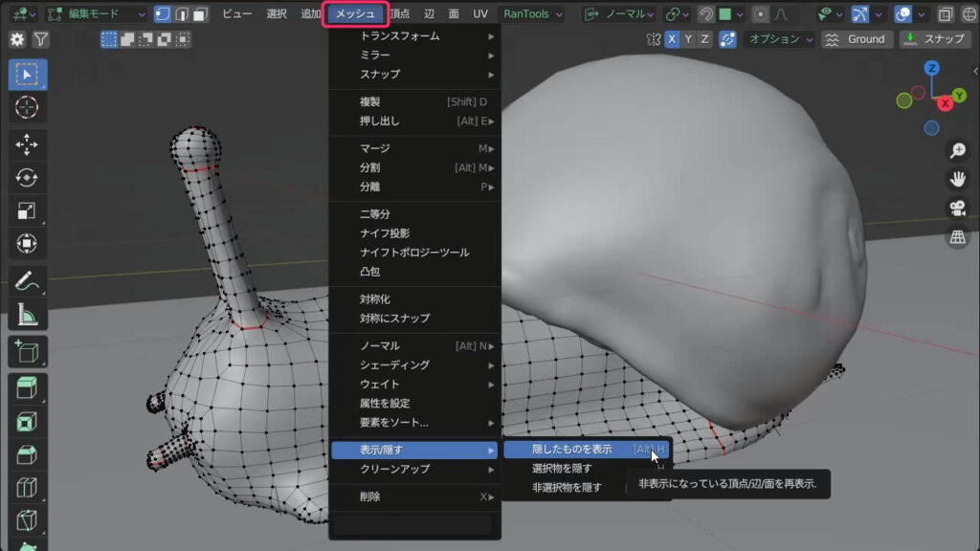Choose 凸包 menu entry

pyautogui.click(x=414, y=272)
